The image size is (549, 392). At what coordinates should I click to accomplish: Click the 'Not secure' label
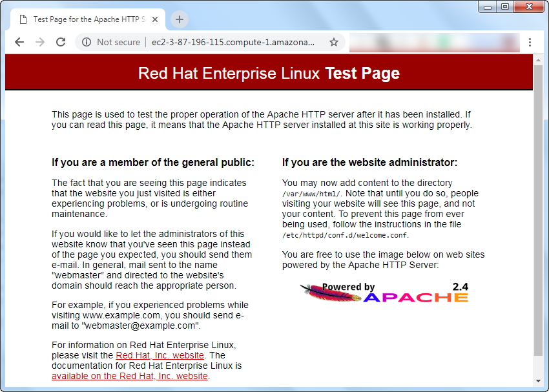(x=118, y=42)
